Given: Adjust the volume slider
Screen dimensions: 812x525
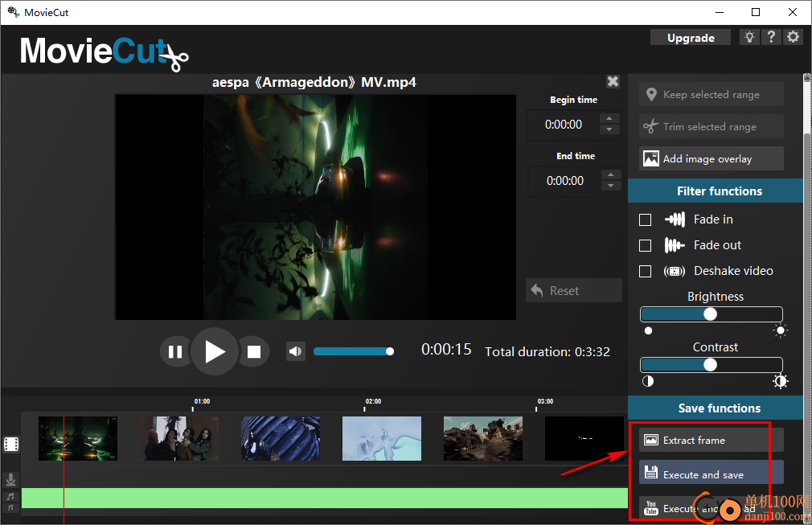Looking at the screenshot, I should [354, 351].
